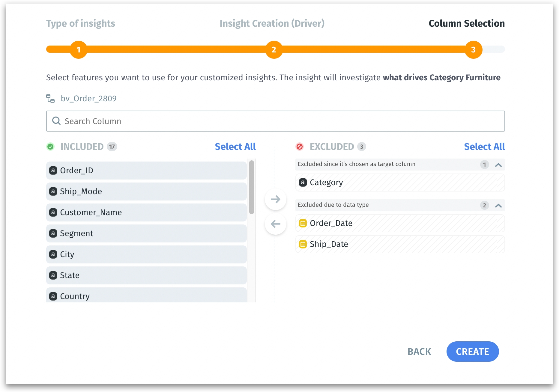Click the right arrow move-to-excluded button
This screenshot has width=559, height=392.
275,199
